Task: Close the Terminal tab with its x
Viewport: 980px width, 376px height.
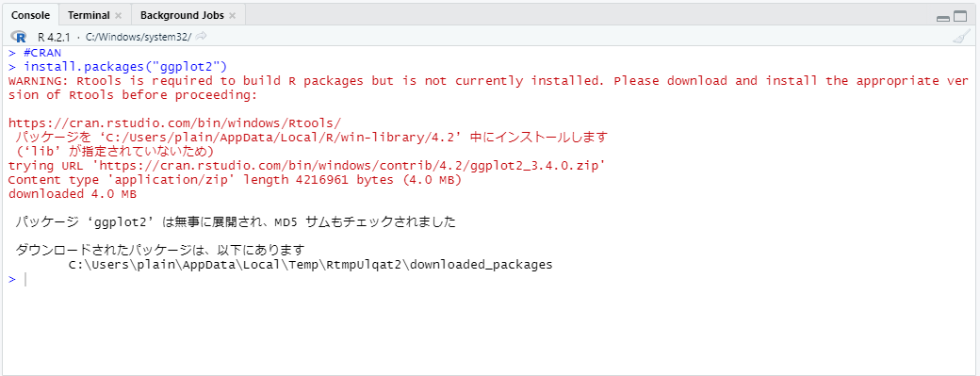Action: (118, 16)
